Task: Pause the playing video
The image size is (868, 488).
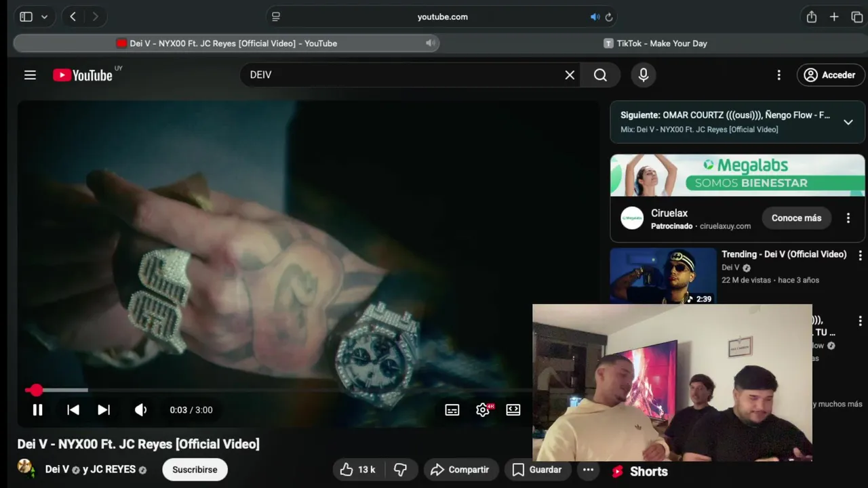Action: [38, 410]
